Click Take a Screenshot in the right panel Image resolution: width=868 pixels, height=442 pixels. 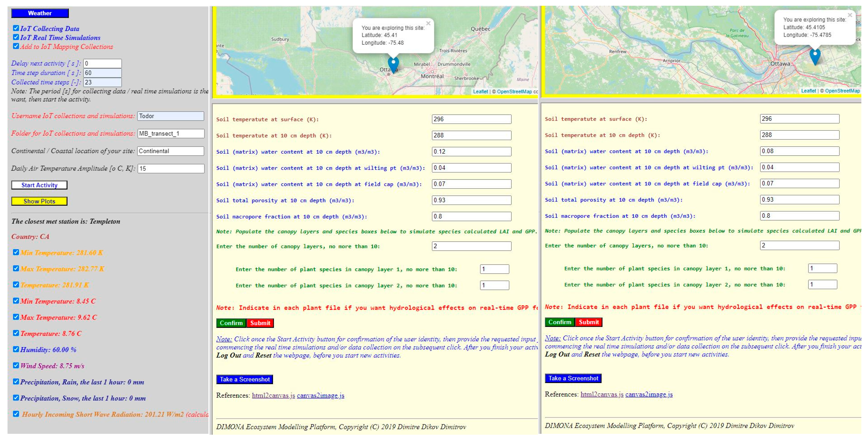(573, 378)
